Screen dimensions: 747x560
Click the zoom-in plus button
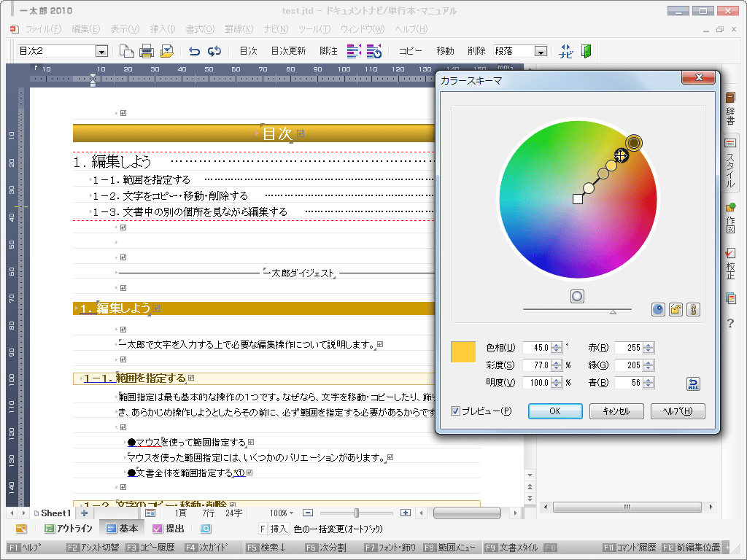click(x=406, y=513)
